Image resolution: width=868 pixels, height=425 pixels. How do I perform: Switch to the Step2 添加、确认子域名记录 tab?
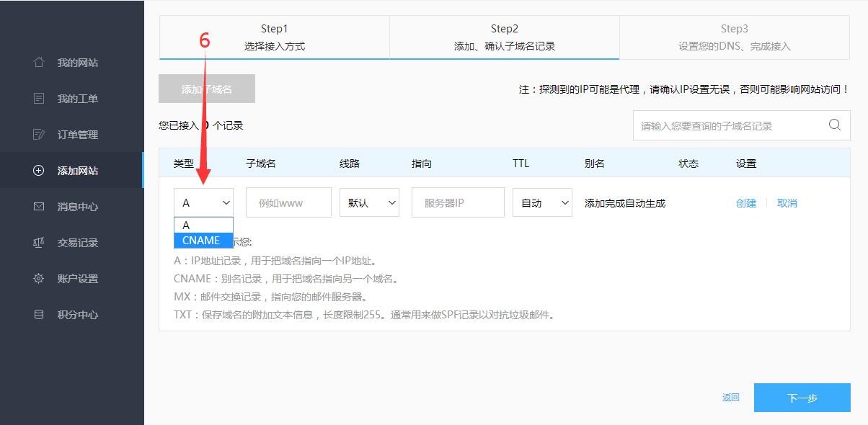pos(505,37)
